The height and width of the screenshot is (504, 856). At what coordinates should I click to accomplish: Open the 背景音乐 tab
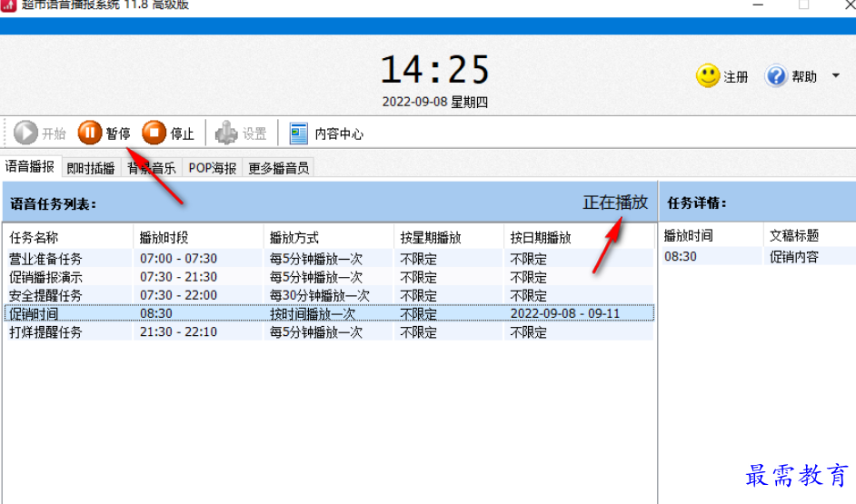(151, 168)
